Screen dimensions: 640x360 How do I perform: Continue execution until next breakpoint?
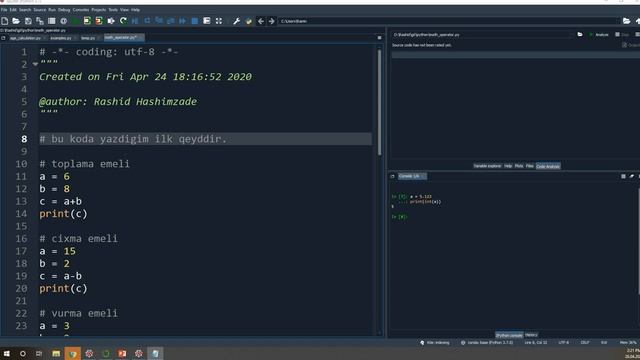[x=182, y=21]
